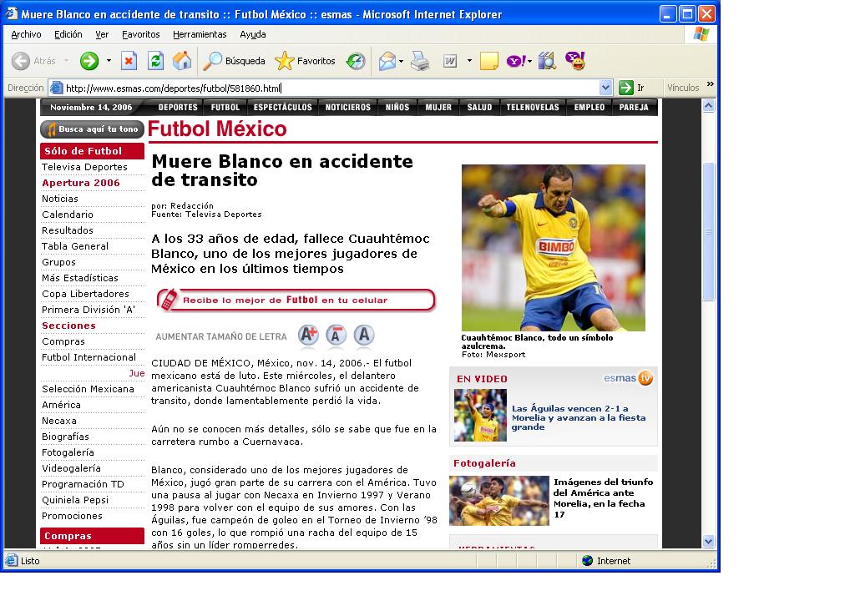
Task: Decrease font size with the A- icon
Action: point(336,336)
